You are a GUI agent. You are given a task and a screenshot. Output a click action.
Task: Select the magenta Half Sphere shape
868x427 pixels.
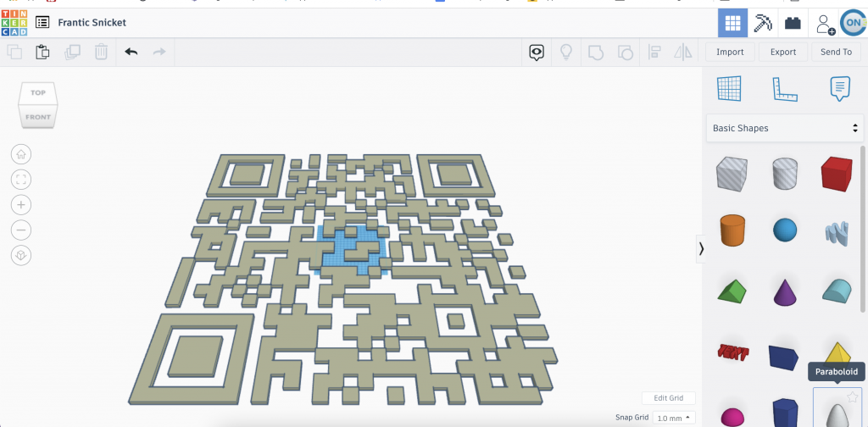click(732, 416)
